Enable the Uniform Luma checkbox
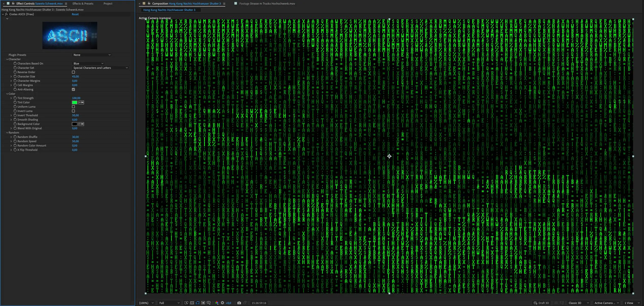The width and height of the screenshot is (644, 306). (x=73, y=107)
